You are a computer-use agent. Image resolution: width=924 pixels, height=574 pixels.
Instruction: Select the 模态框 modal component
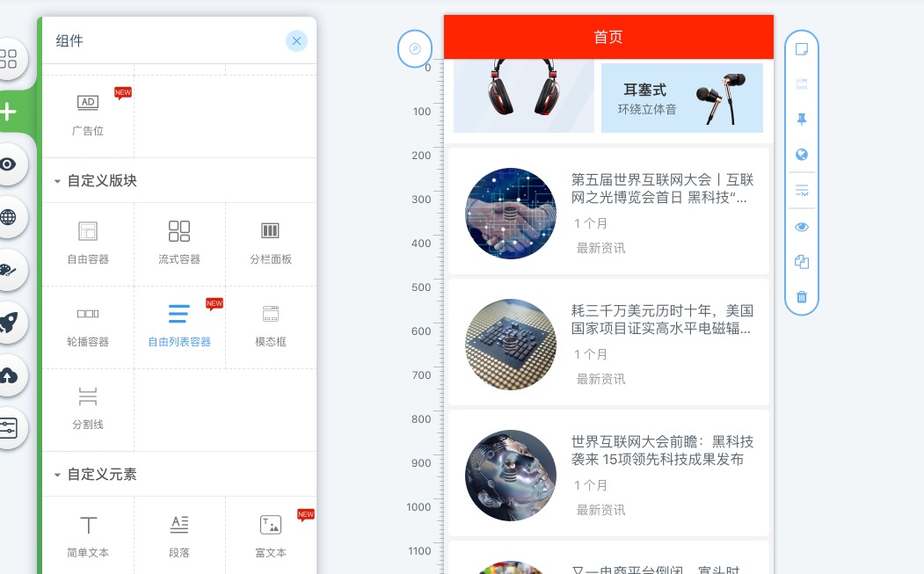[x=271, y=326]
